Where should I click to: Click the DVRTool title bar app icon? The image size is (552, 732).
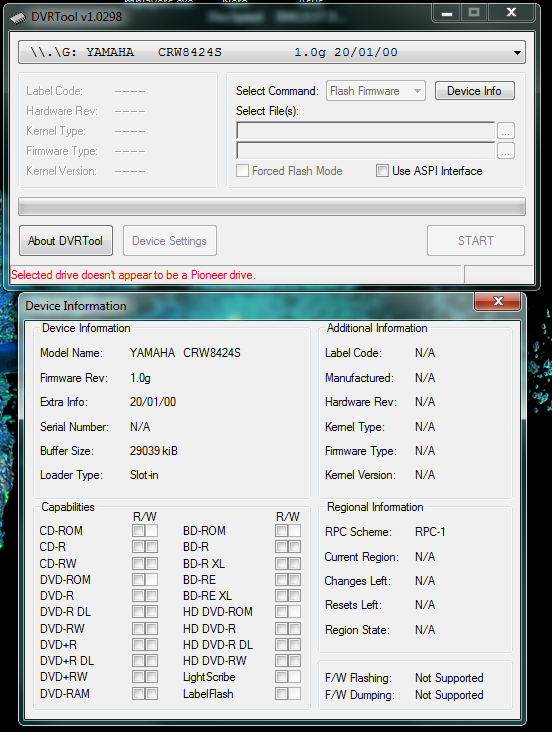(x=18, y=18)
